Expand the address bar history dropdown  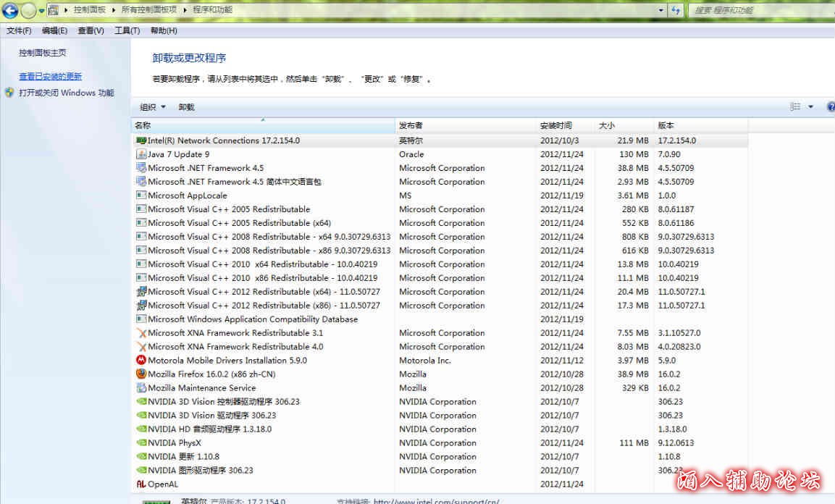pos(661,10)
